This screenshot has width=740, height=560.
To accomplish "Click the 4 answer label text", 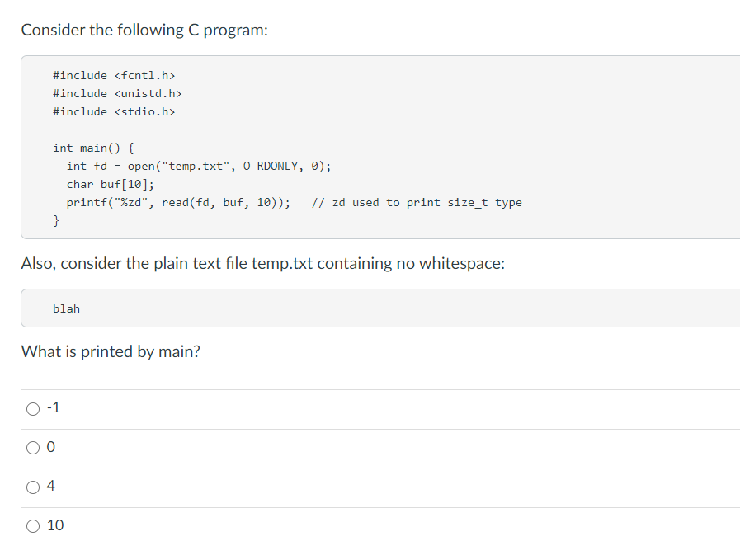I will point(51,487).
